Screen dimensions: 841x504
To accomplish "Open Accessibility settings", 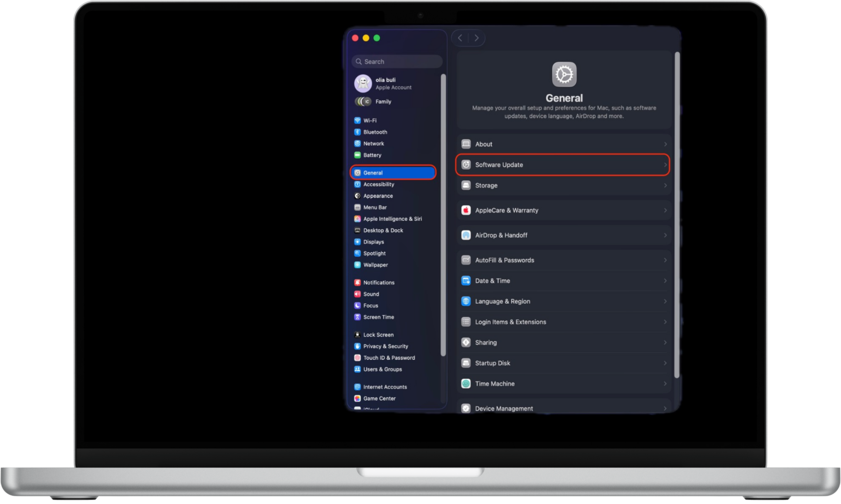I will click(x=379, y=184).
